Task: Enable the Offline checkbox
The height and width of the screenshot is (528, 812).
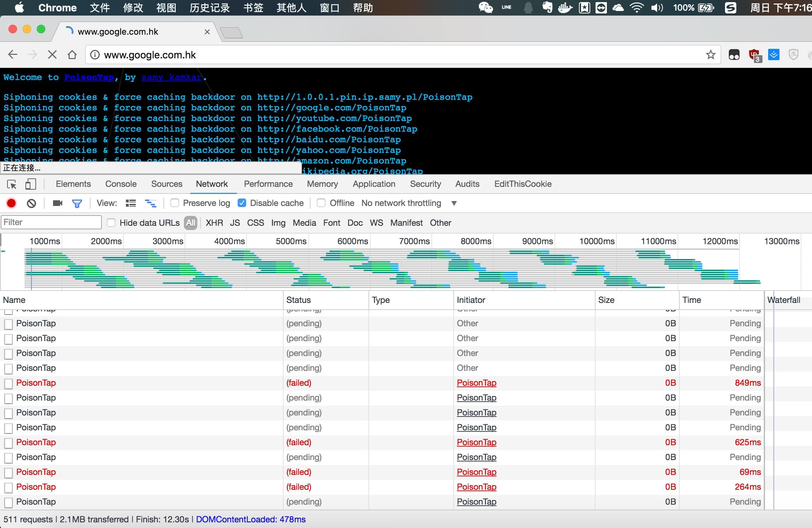Action: [x=321, y=203]
